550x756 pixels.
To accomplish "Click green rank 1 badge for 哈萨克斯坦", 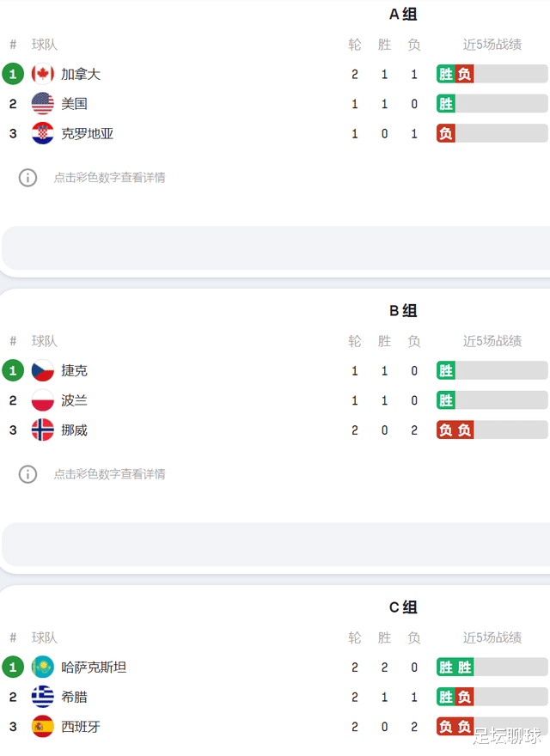I will tap(13, 667).
